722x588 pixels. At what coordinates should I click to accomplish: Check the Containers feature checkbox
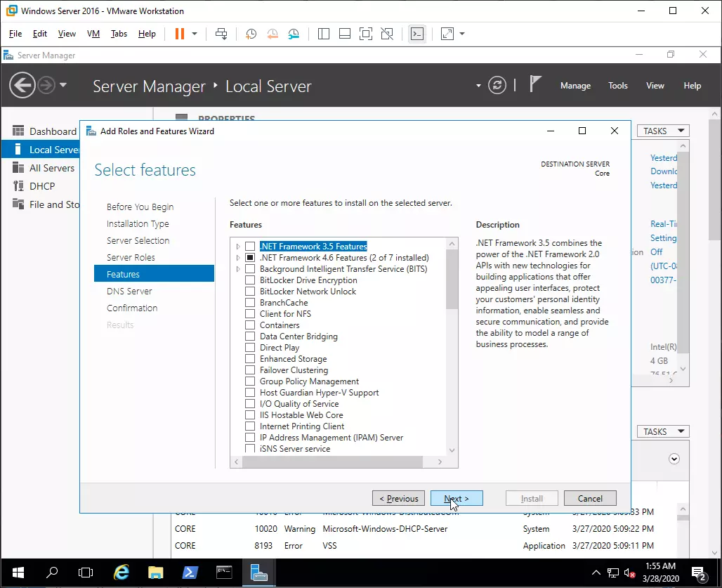click(x=250, y=325)
